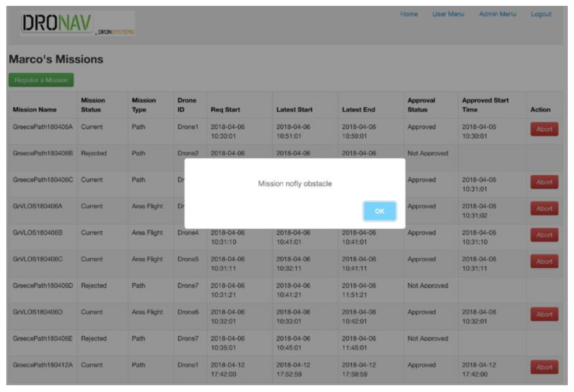Click the DRONAV logo
Image resolution: width=574 pixels, height=392 pixels.
[57, 23]
